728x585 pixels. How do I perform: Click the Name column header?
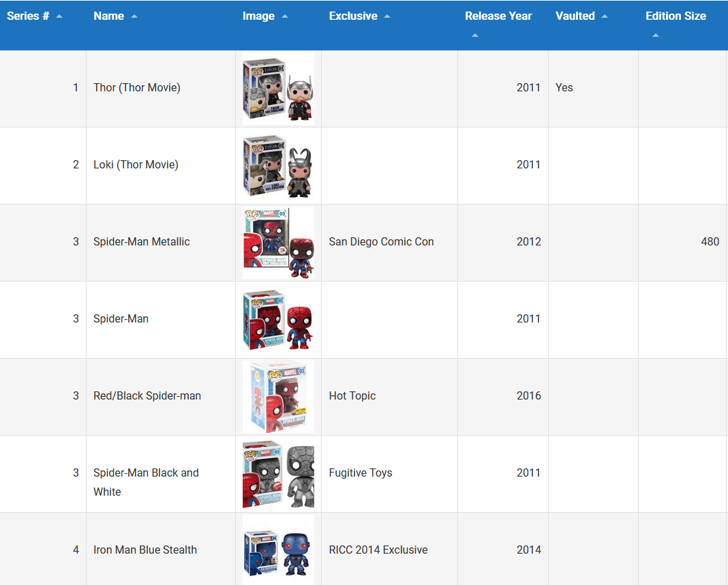tap(161, 25)
